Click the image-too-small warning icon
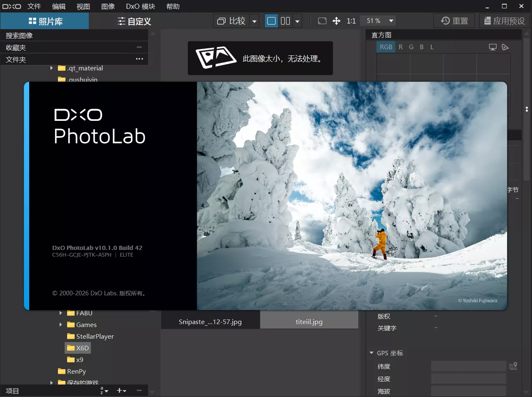Image resolution: width=532 pixels, height=397 pixels. pyautogui.click(x=216, y=58)
